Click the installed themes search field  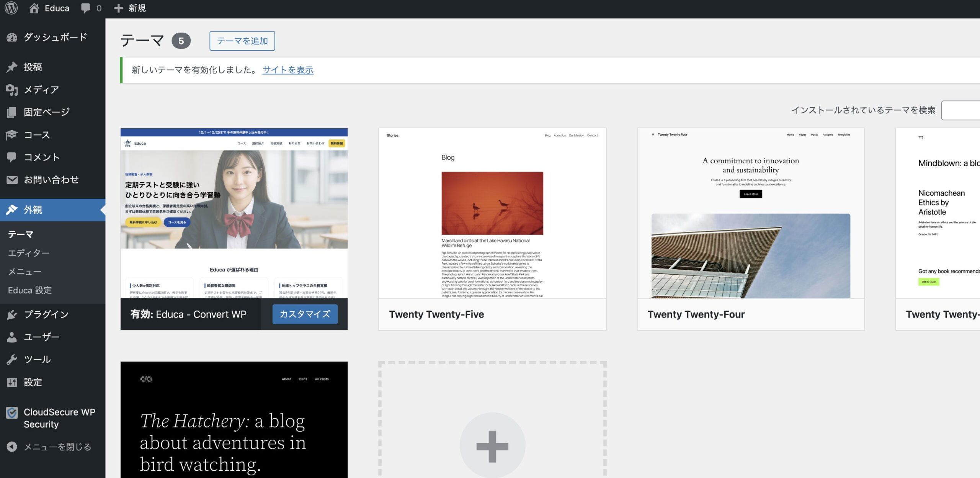click(x=960, y=110)
